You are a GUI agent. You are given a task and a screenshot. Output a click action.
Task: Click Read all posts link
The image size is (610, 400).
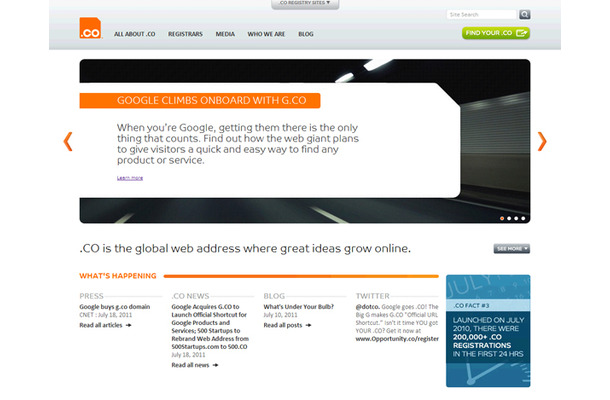[287, 325]
